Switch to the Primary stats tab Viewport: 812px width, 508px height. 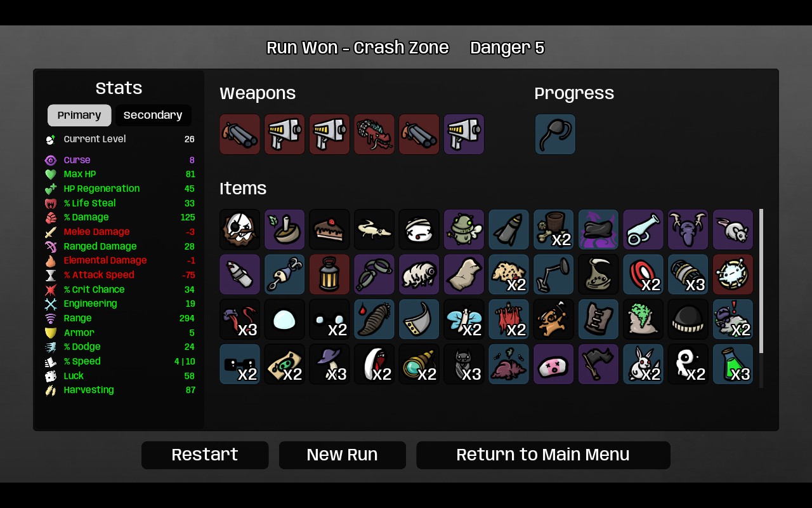pos(79,115)
